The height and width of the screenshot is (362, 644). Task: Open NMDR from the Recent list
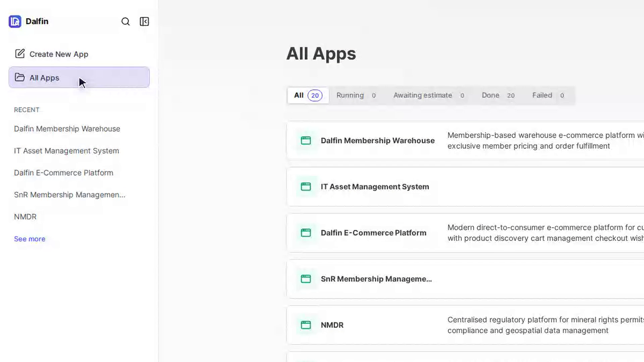click(x=25, y=217)
